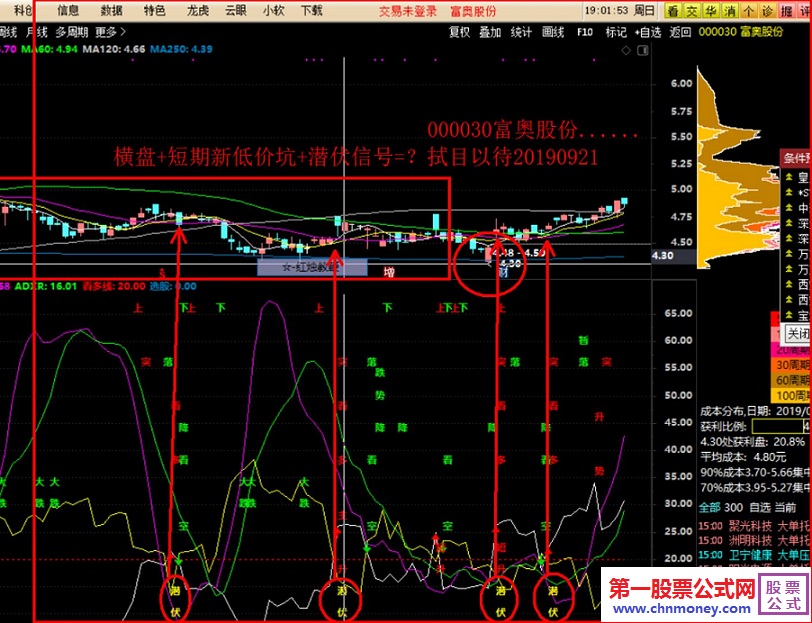Click the orange 诊 toolbar button

coord(768,11)
